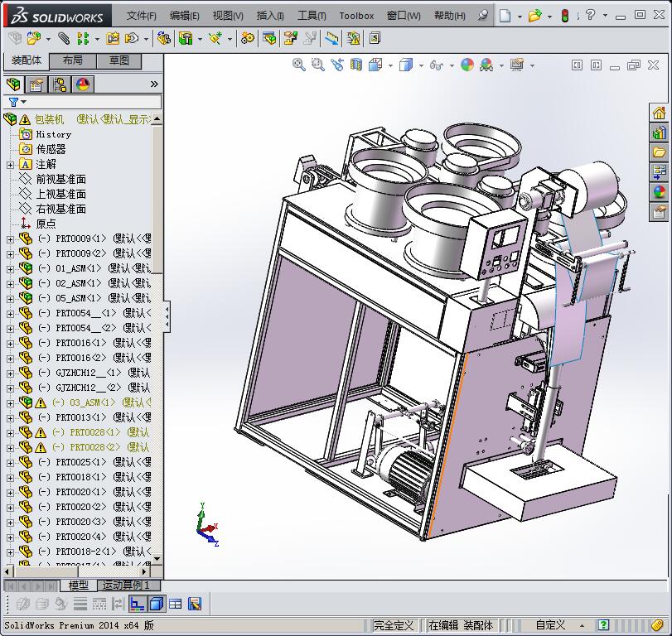Click the Linear Component Pattern icon
672x636 pixels.
pyautogui.click(x=83, y=39)
